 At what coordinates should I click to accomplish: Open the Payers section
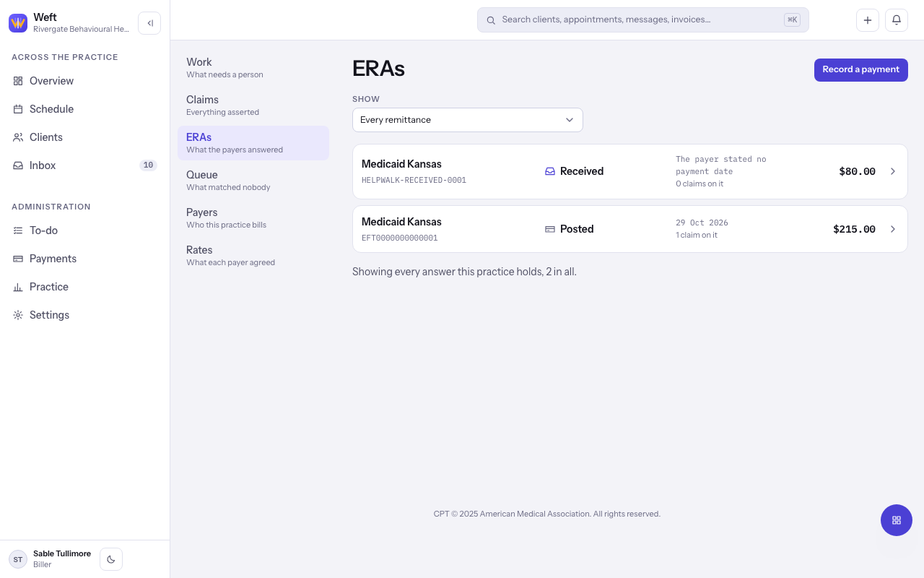pos(253,218)
